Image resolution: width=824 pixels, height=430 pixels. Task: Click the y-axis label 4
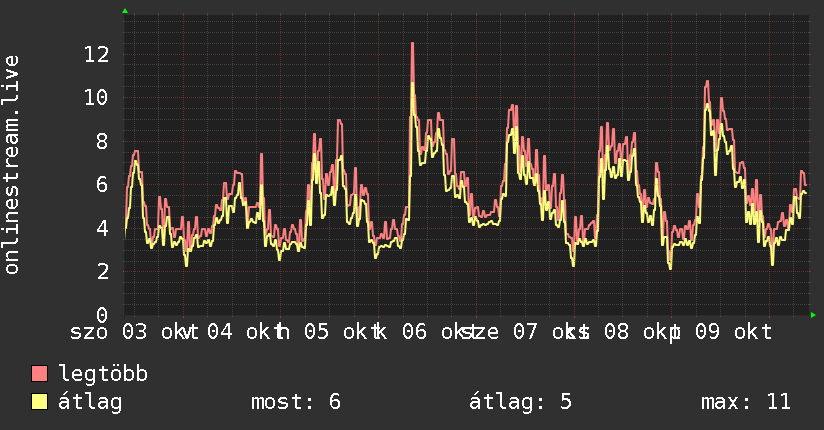click(103, 228)
